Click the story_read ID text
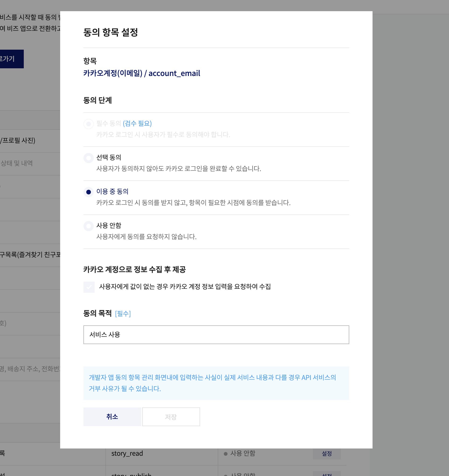Viewport: 449px width, 476px height. [127, 453]
